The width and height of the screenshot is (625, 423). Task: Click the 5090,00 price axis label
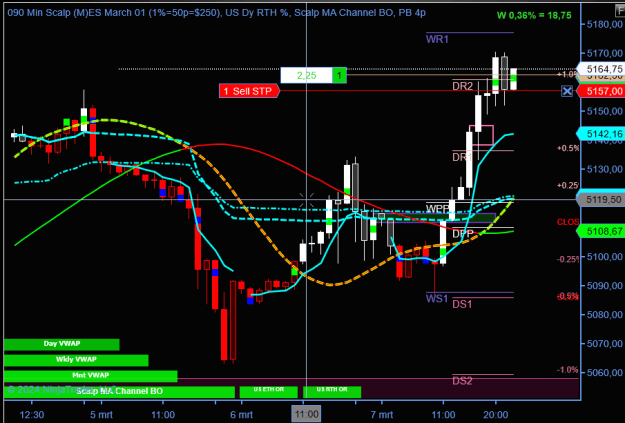coord(605,285)
